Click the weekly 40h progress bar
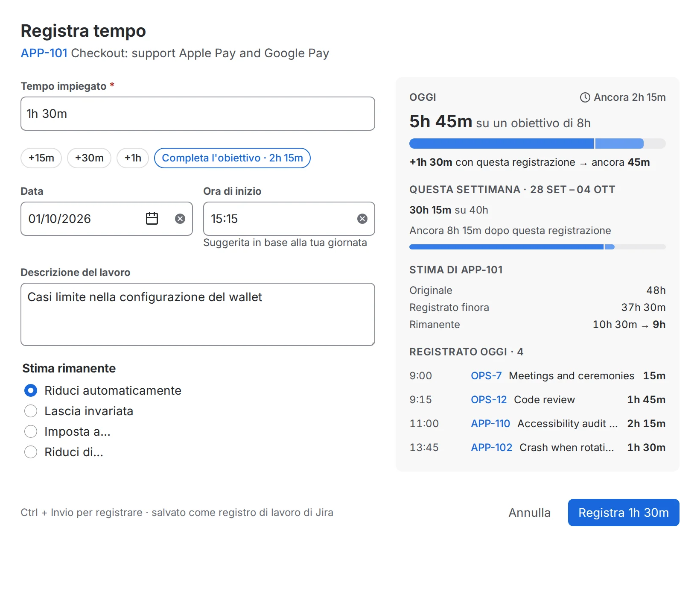This screenshot has height=598, width=700. pyautogui.click(x=537, y=247)
